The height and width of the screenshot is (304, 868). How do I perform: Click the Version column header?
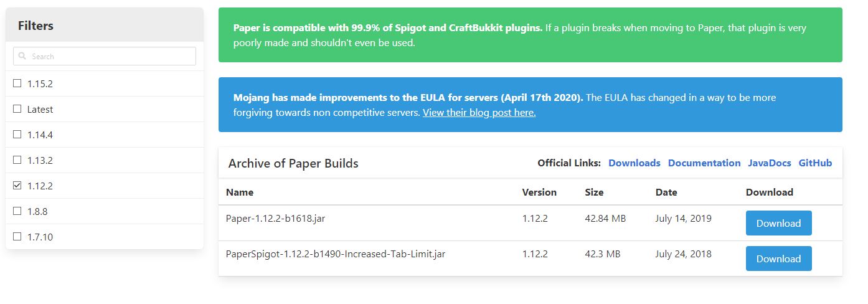point(539,192)
